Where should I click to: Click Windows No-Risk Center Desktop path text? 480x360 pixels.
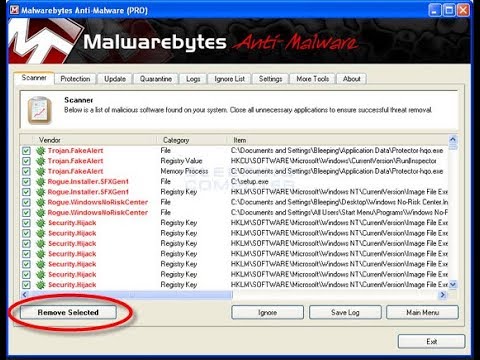[x=339, y=202]
